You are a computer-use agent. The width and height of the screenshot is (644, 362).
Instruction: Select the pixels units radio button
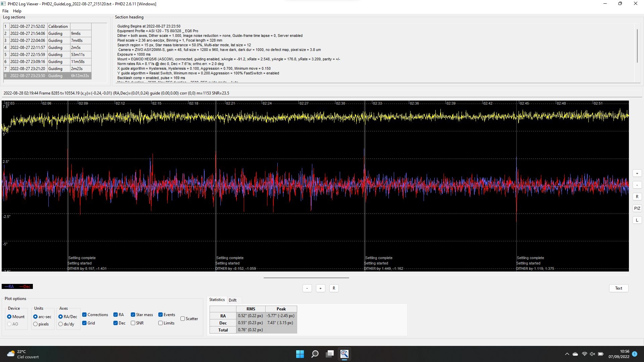tap(36, 324)
